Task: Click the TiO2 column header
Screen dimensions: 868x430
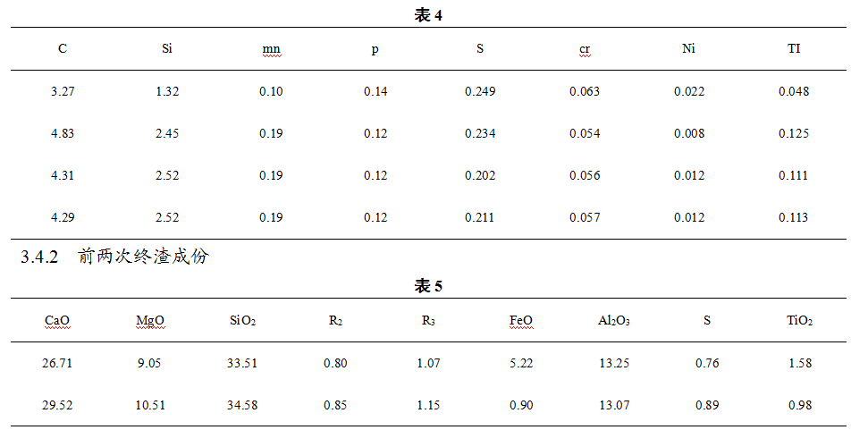Action: click(800, 320)
